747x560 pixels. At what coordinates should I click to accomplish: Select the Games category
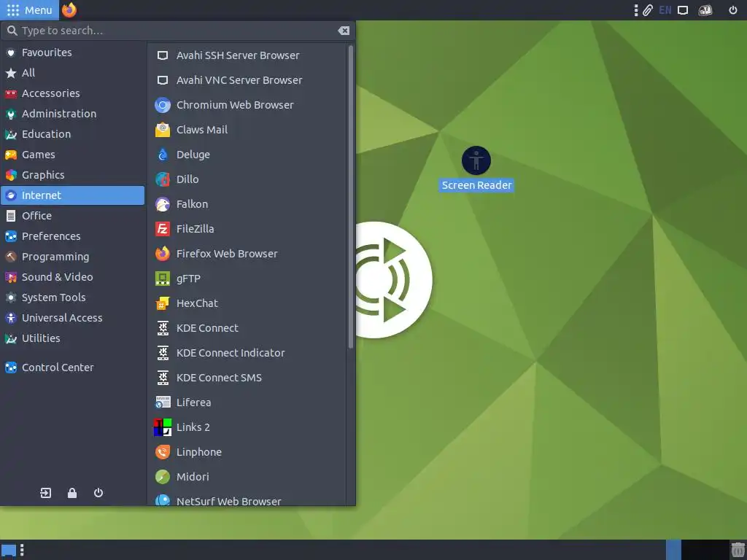coord(72,155)
